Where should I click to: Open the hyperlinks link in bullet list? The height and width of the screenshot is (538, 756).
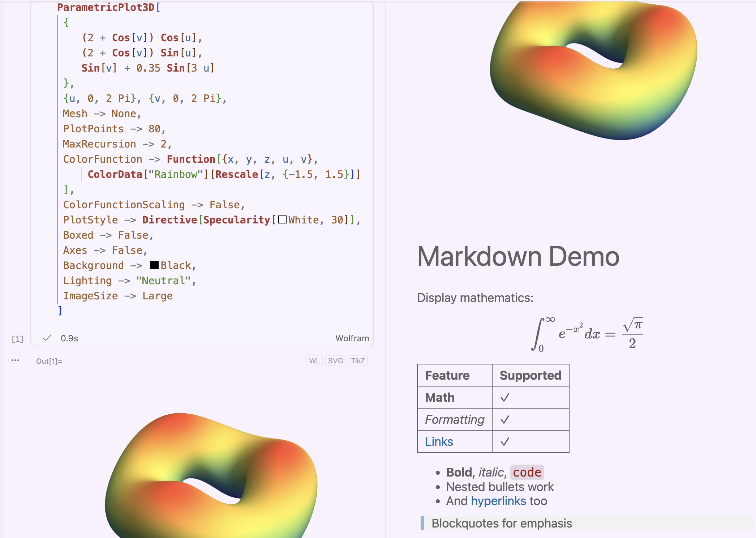coord(498,501)
